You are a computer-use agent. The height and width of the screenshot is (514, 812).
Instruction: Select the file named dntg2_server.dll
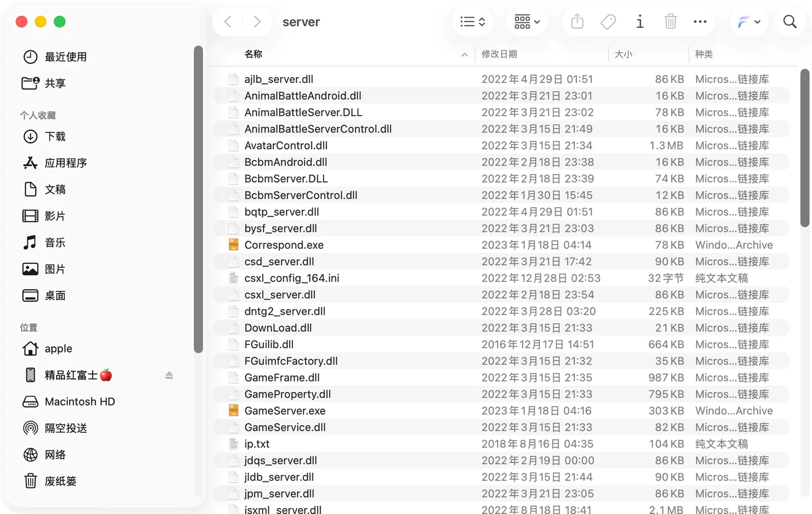point(285,312)
